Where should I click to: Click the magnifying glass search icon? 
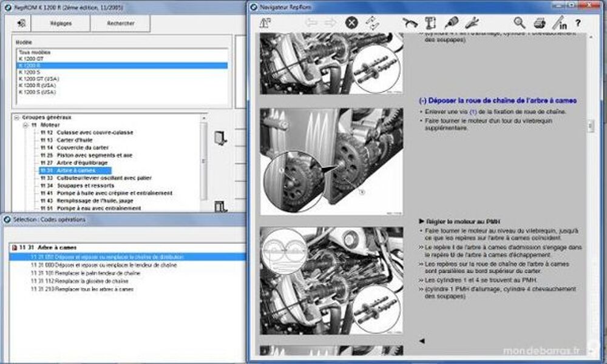[x=520, y=23]
